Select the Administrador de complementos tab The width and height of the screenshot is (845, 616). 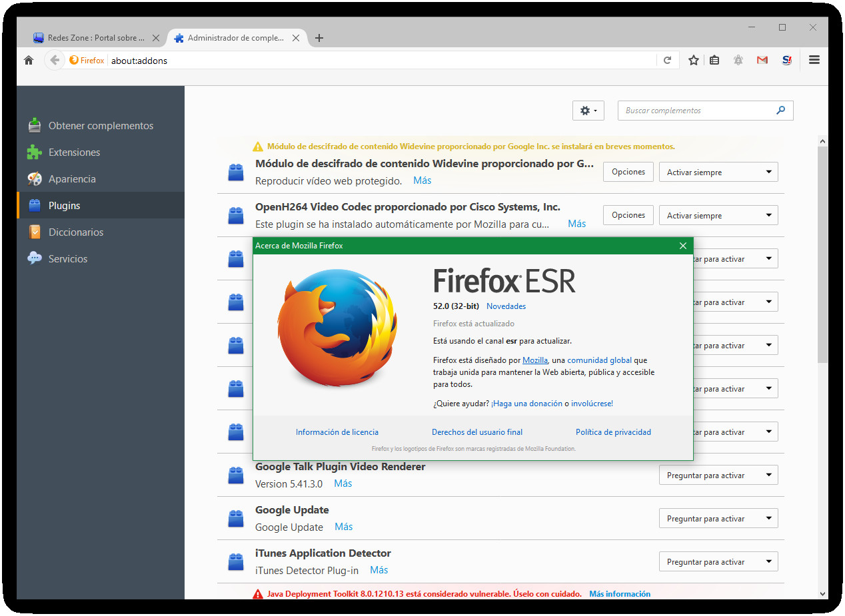(237, 38)
